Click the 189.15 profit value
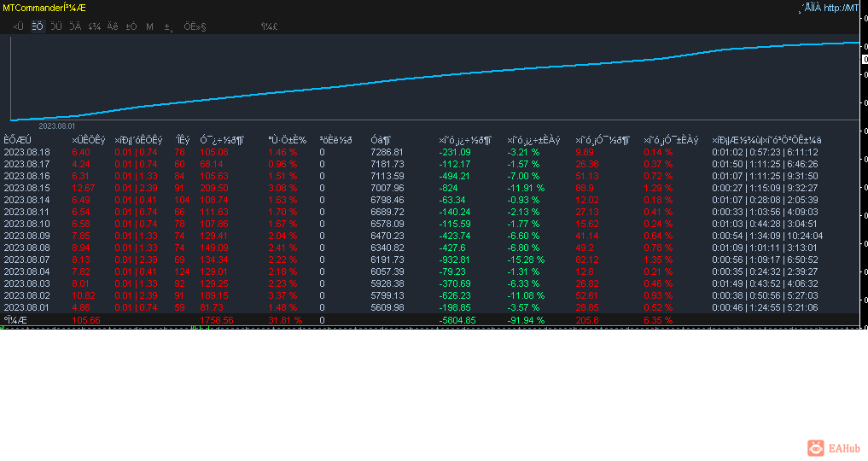This screenshot has width=868, height=461. click(x=214, y=295)
